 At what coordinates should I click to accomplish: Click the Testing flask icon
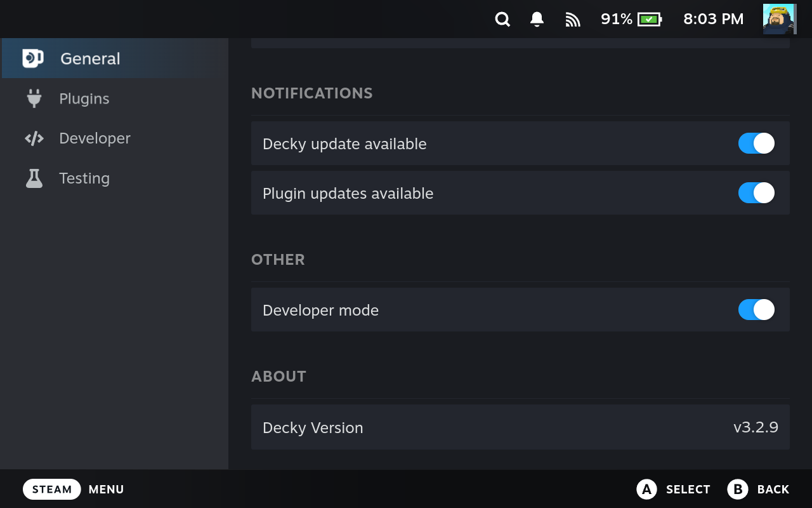[x=34, y=178]
